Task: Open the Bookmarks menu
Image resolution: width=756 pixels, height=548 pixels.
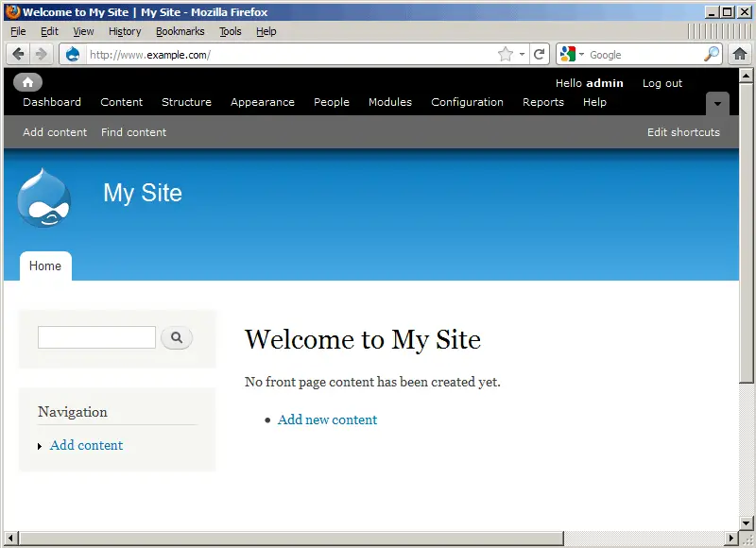Action: tap(180, 31)
